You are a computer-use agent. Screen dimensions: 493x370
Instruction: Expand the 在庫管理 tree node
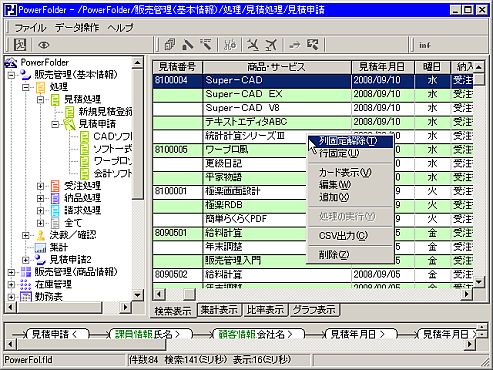pyautogui.click(x=11, y=285)
